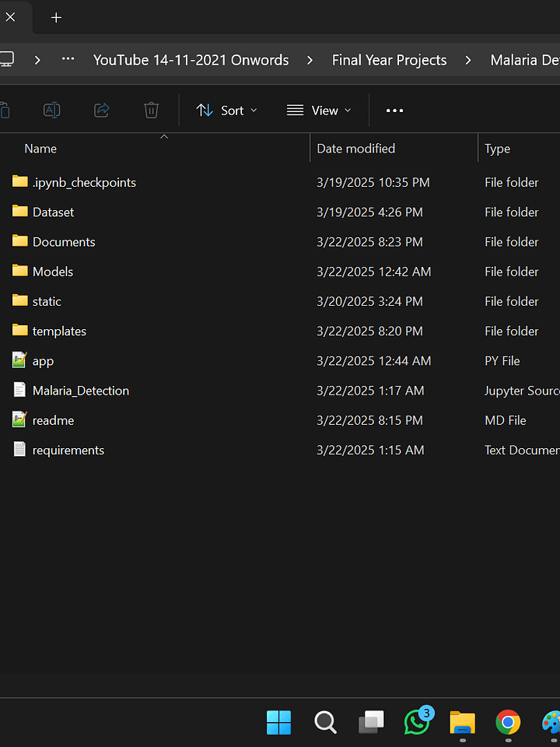Navigate to Final Year Projects breadcrumb

coord(389,60)
